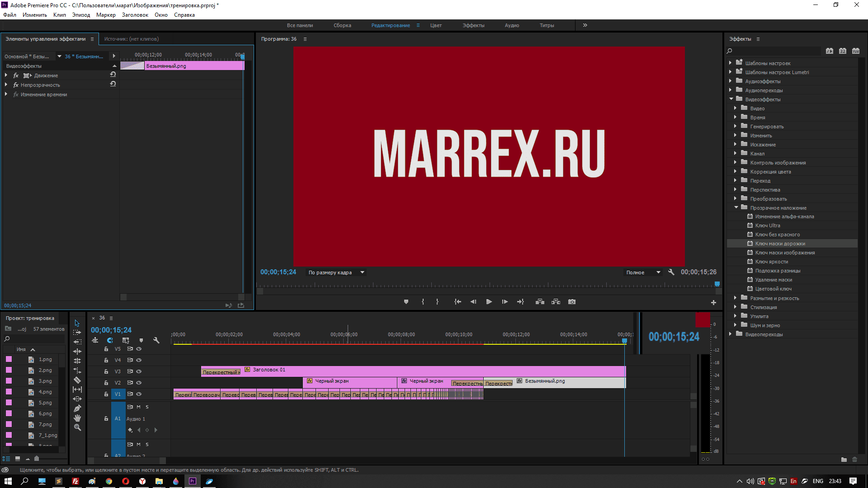Step forward one frame
The height and width of the screenshot is (488, 868).
point(505,302)
